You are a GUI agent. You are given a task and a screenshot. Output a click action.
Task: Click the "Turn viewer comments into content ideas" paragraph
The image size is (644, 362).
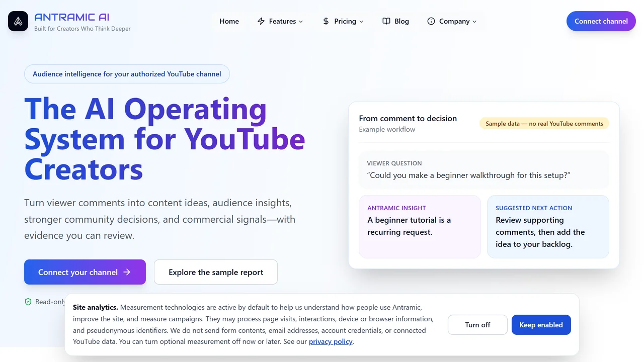point(160,219)
